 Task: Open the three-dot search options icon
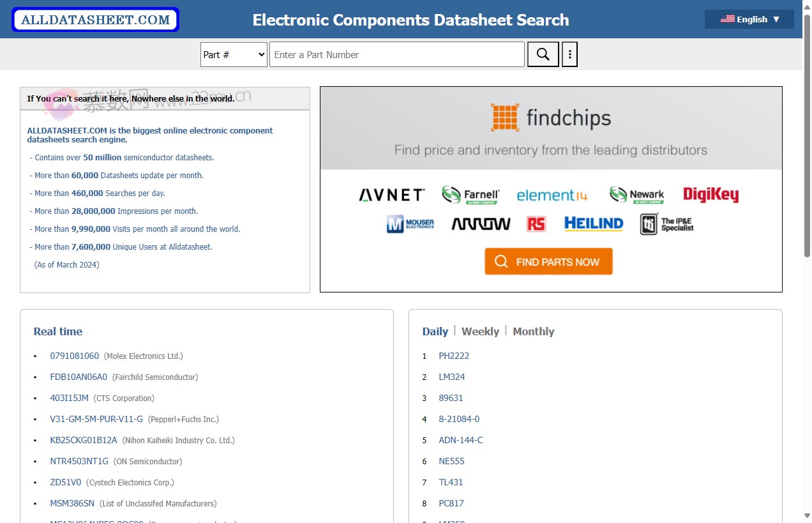tap(569, 54)
